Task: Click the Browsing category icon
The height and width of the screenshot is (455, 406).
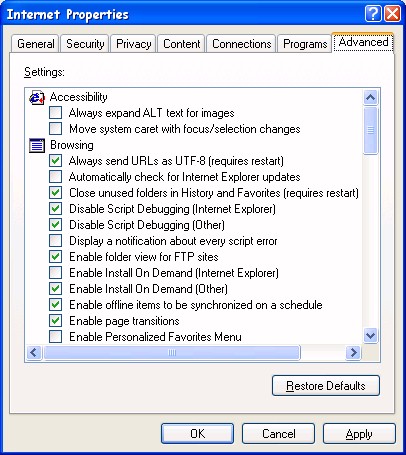Action: (x=37, y=145)
